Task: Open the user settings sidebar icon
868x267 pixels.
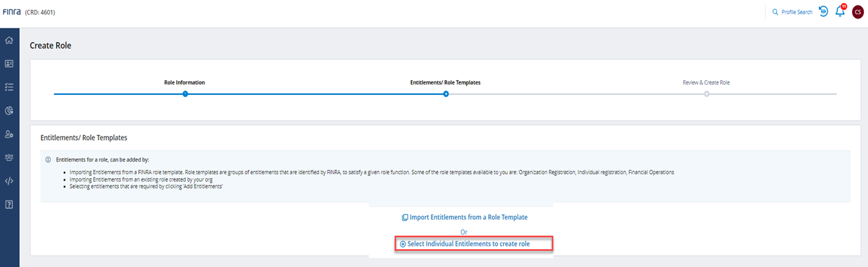Action: (x=9, y=134)
